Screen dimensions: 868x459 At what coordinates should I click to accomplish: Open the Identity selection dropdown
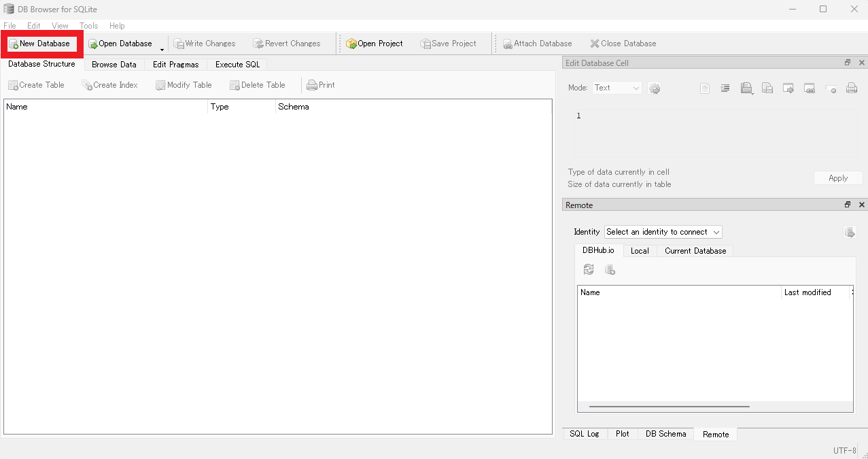pyautogui.click(x=663, y=232)
